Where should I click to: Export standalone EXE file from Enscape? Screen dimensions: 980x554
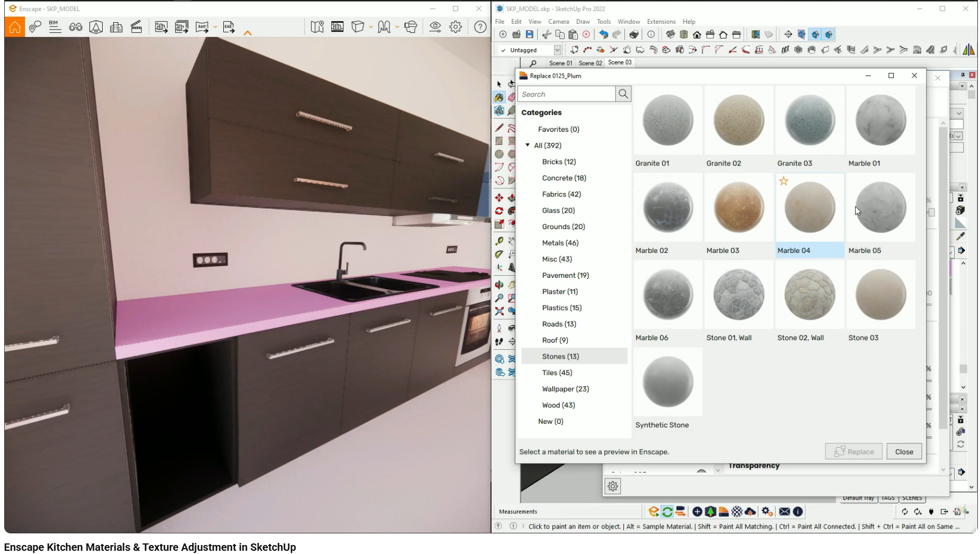(x=229, y=26)
